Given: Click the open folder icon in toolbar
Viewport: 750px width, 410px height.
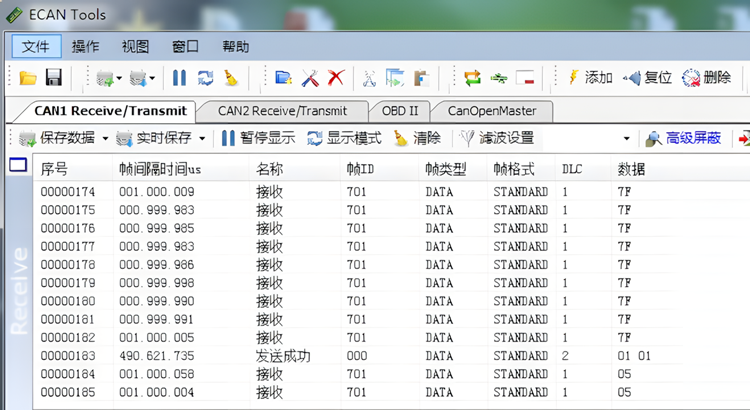Looking at the screenshot, I should 28,77.
